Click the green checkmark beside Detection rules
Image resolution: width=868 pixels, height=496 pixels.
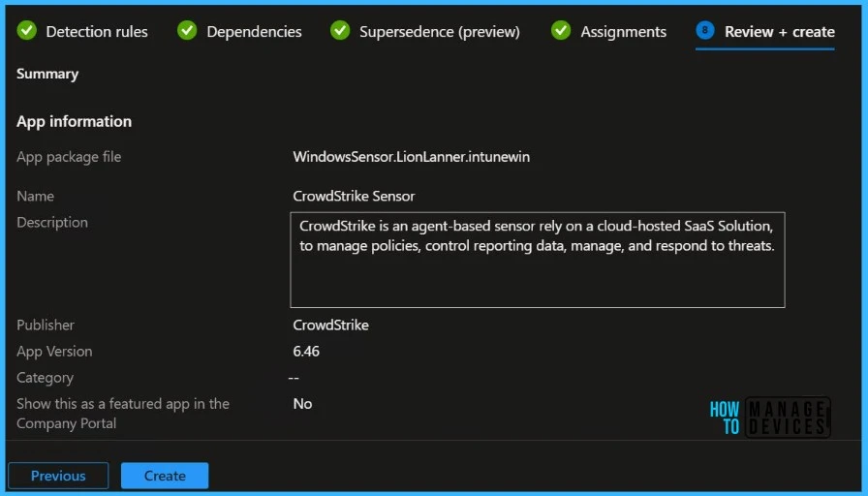click(27, 31)
